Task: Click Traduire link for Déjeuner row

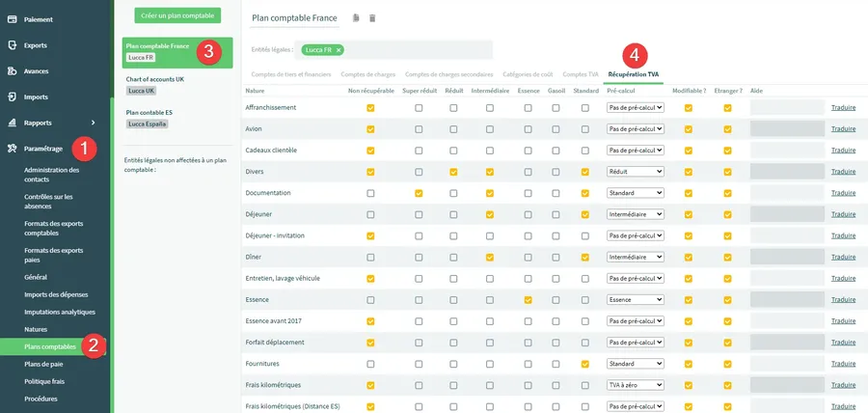Action: 843,214
